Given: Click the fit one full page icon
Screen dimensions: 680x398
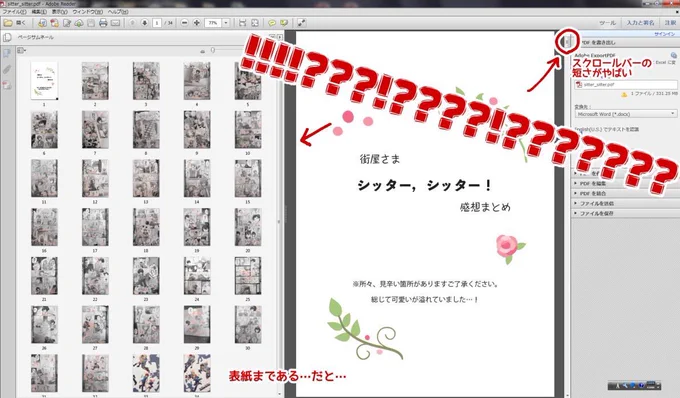Looking at the screenshot, I should point(255,23).
